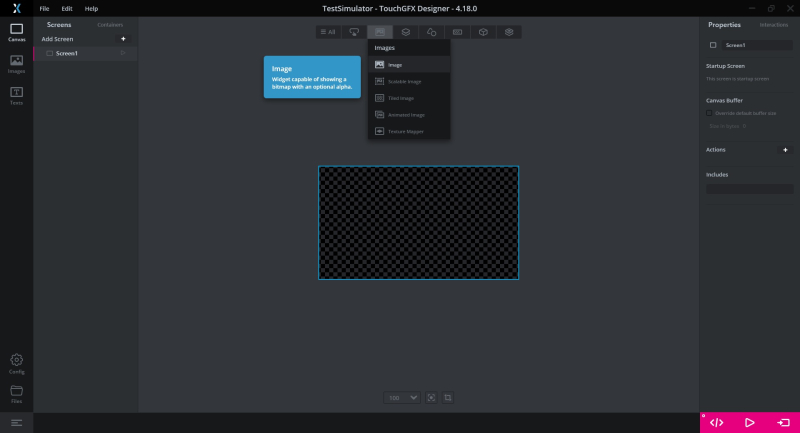The height and width of the screenshot is (433, 800).
Task: Run the simulator with the play icon
Action: pos(750,423)
